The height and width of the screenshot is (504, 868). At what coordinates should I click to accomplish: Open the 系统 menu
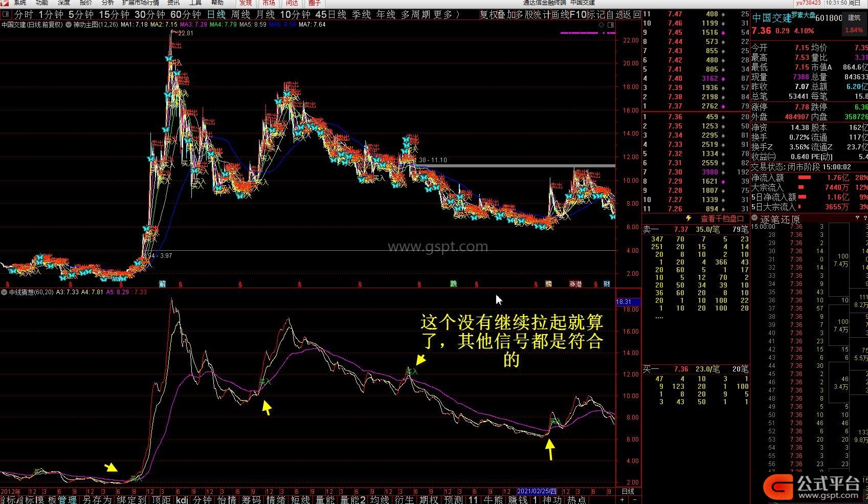pyautogui.click(x=20, y=3)
